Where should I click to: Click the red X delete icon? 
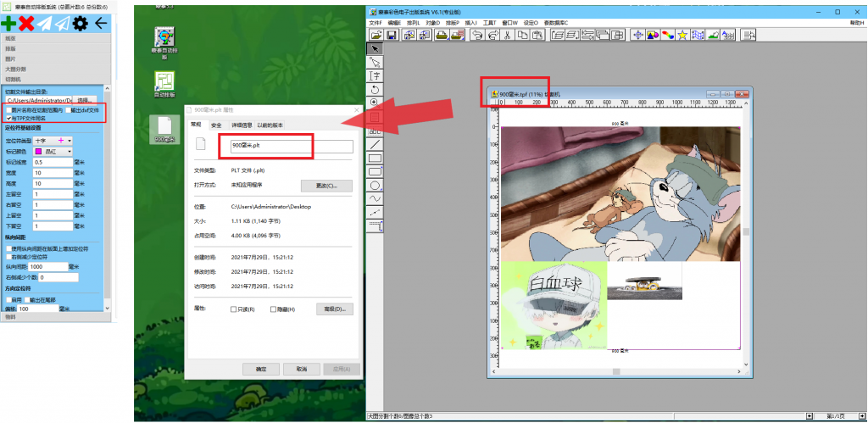26,23
